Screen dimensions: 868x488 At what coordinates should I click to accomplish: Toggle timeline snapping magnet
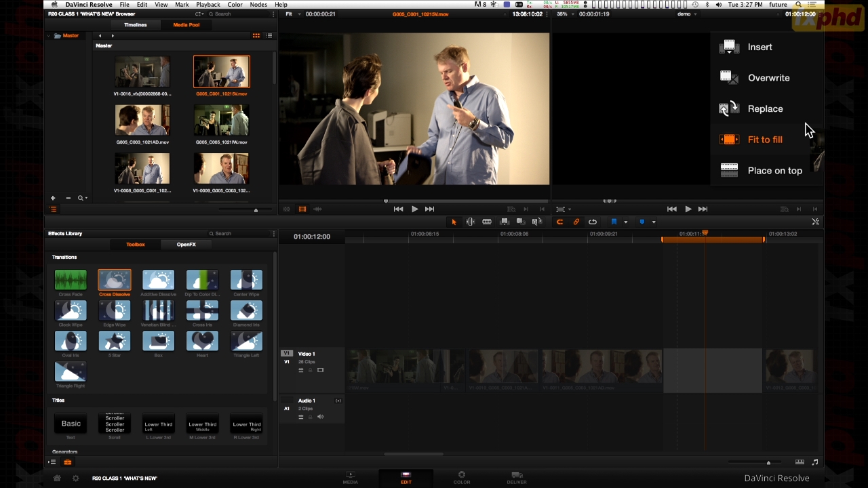[x=559, y=222]
